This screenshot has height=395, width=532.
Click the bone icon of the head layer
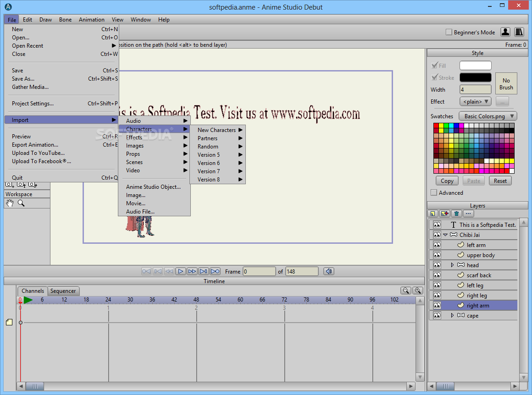point(461,265)
